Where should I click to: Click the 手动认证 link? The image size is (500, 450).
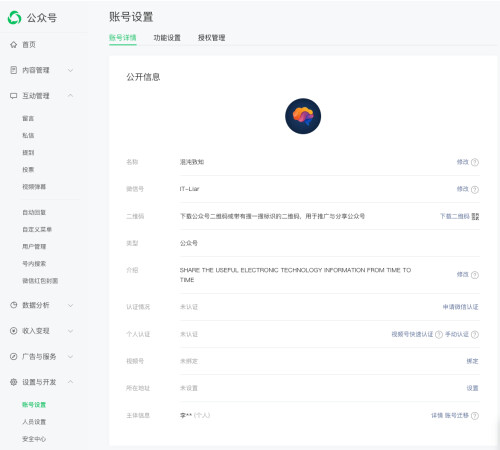457,334
